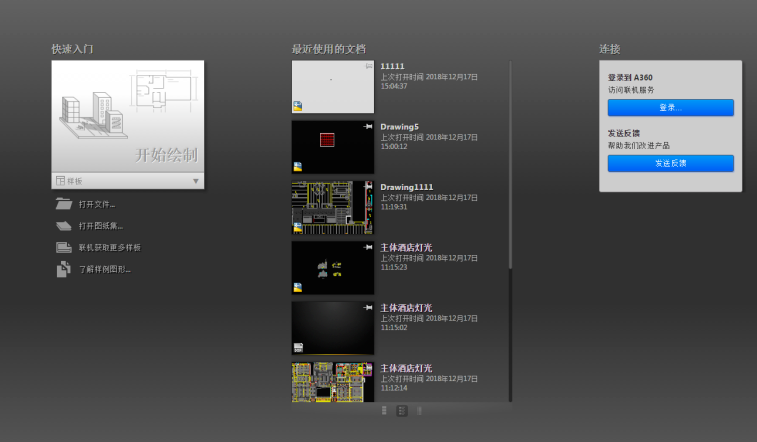The image size is (757, 442).
Task: Click the 联机获取更多样板 icon
Action: pyautogui.click(x=63, y=248)
